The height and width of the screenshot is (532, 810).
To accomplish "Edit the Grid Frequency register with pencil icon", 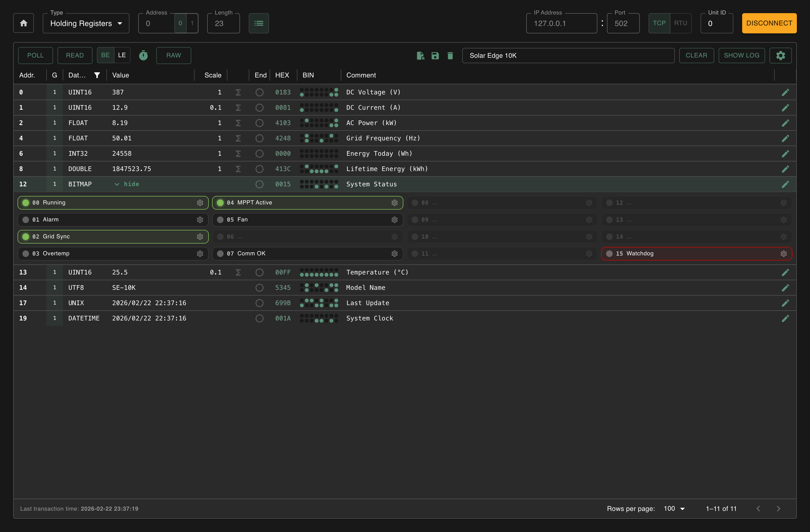I will [785, 138].
